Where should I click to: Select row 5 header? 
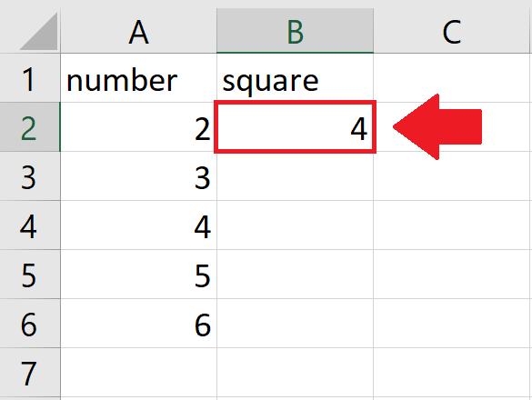click(30, 275)
